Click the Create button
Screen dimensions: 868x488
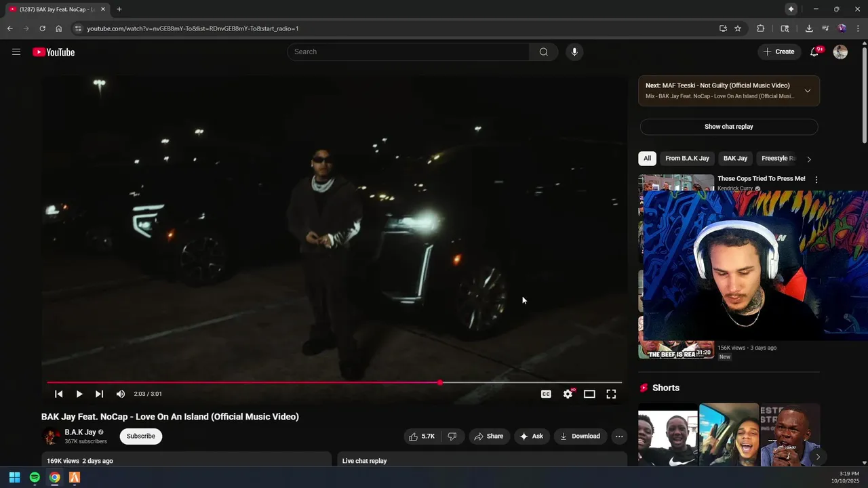778,52
